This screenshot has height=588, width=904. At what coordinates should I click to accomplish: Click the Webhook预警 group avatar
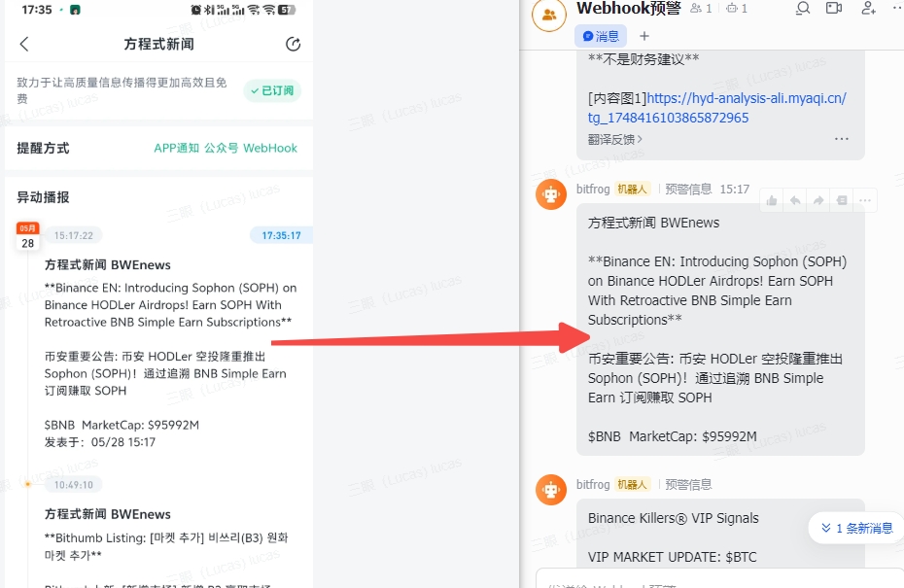click(549, 15)
